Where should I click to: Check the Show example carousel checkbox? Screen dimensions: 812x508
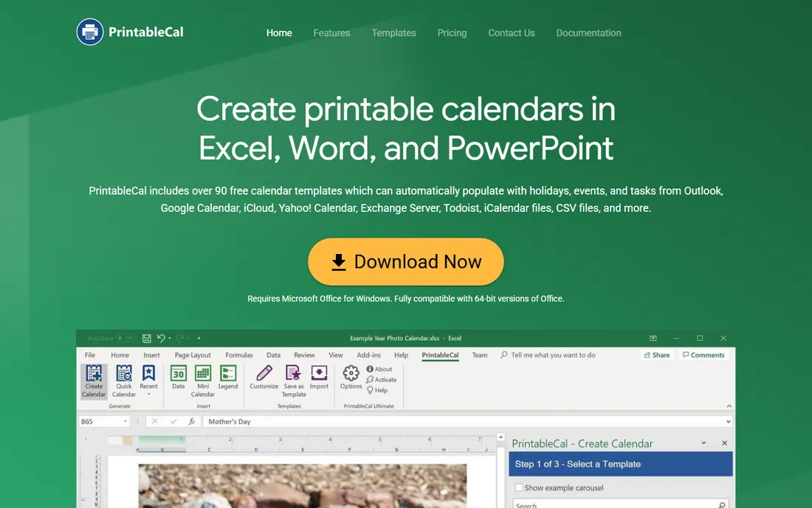(518, 488)
